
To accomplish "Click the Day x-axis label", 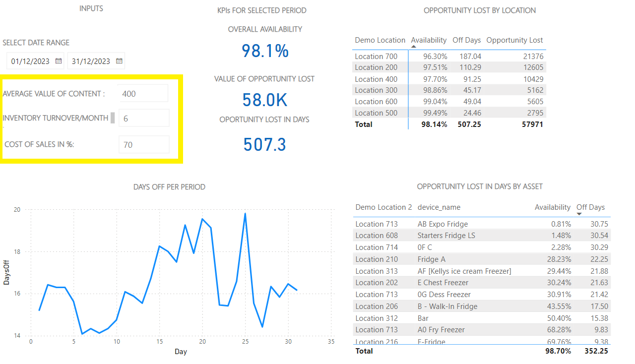I will pos(181,352).
